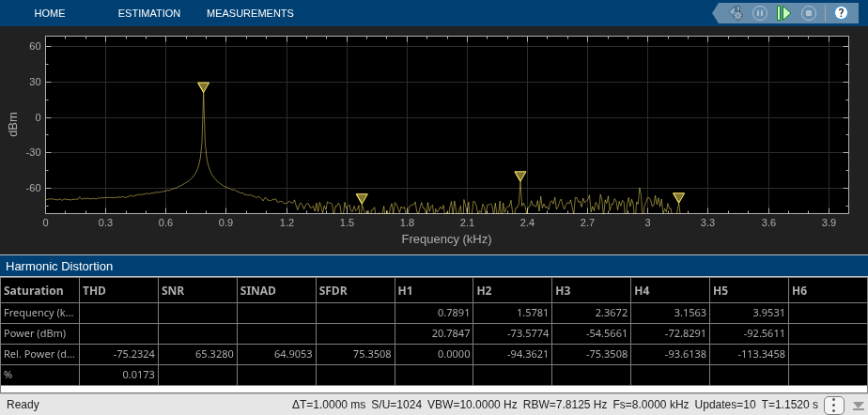Click the THD column header
The height and width of the screenshot is (415, 868).
coord(118,290)
